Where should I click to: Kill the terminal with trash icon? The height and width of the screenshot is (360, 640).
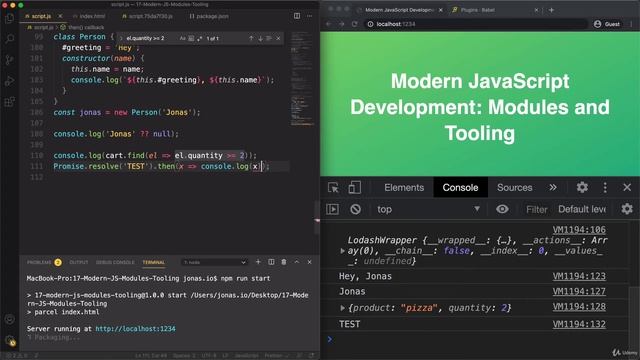tap(284, 262)
